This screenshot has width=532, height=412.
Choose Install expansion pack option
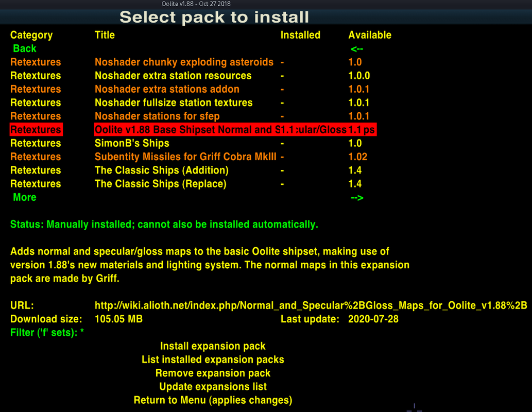pos(213,346)
